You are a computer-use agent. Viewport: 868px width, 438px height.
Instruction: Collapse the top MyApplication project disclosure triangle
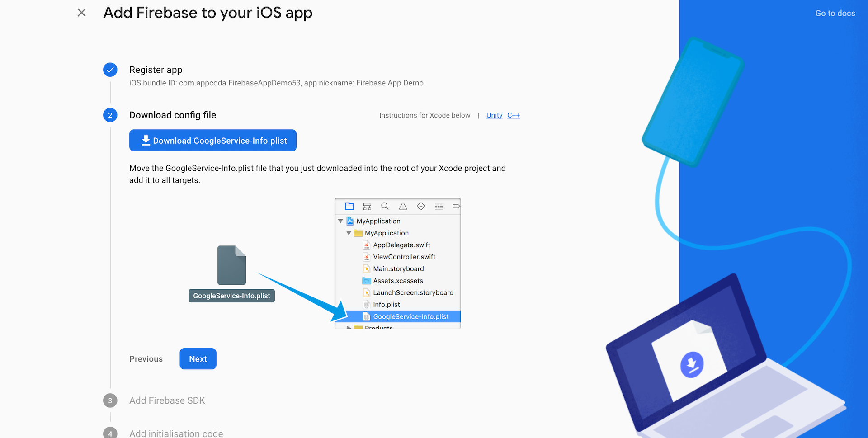tap(340, 221)
